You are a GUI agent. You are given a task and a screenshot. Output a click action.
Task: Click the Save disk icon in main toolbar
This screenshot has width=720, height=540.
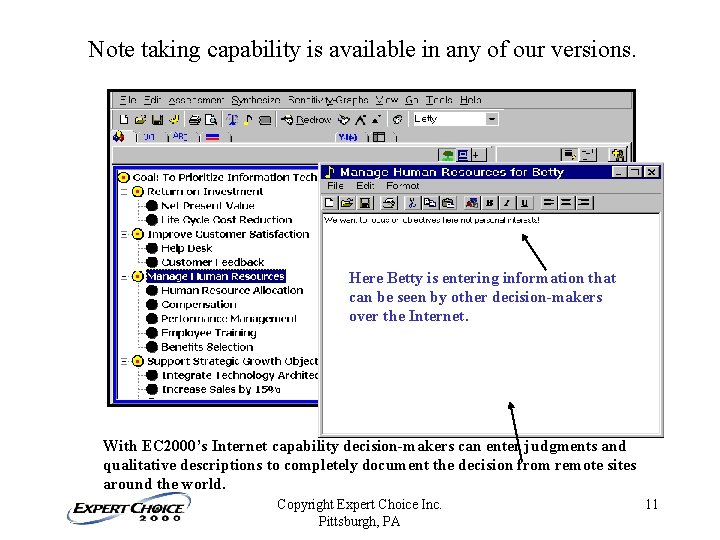pyautogui.click(x=157, y=120)
